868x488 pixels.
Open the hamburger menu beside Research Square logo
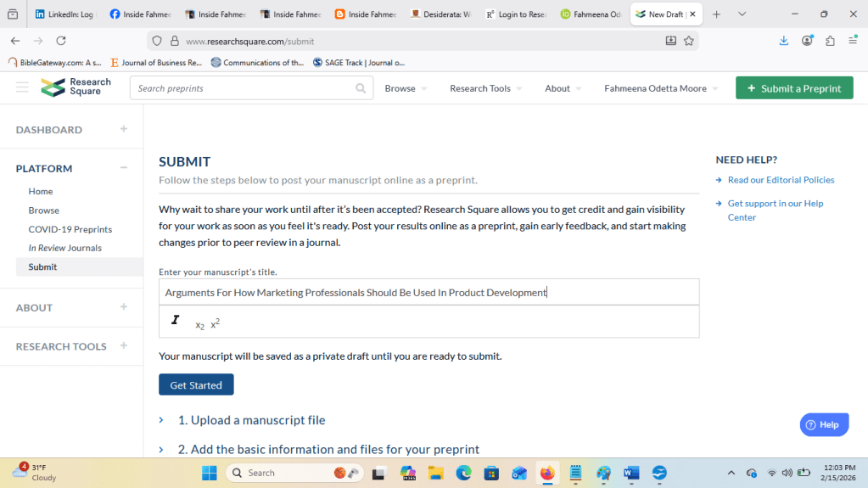[22, 87]
